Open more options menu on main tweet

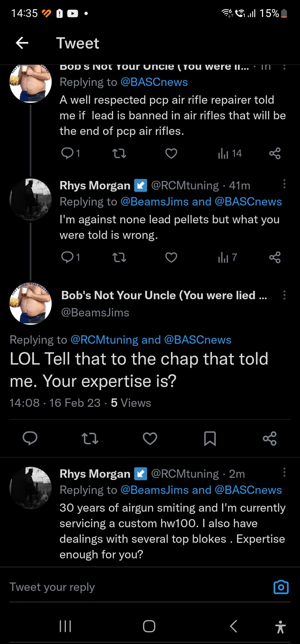pos(284,295)
